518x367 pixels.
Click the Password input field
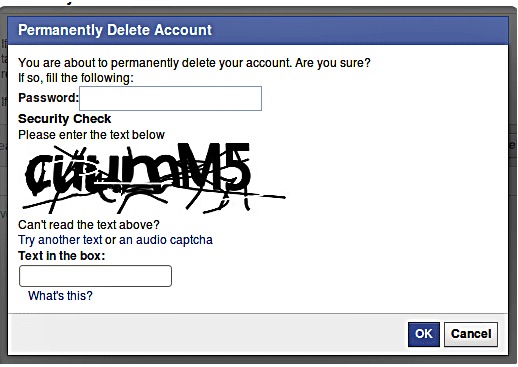pos(170,98)
